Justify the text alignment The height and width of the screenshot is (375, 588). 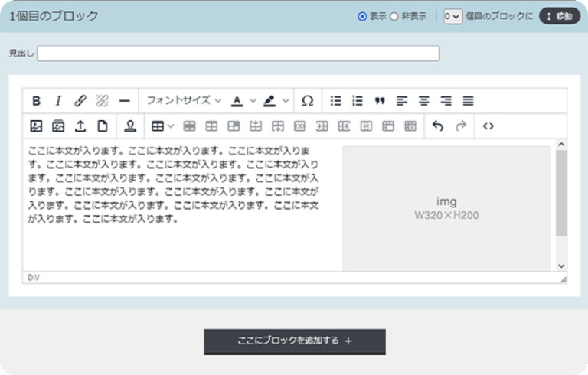tap(468, 100)
